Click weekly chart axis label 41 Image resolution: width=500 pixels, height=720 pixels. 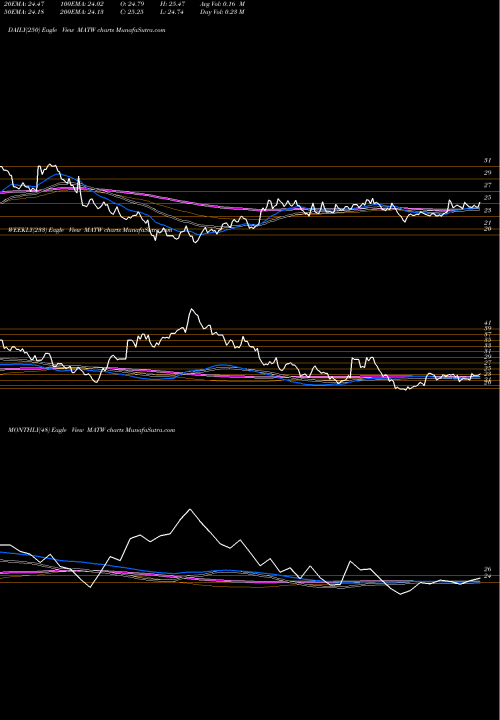click(x=487, y=323)
